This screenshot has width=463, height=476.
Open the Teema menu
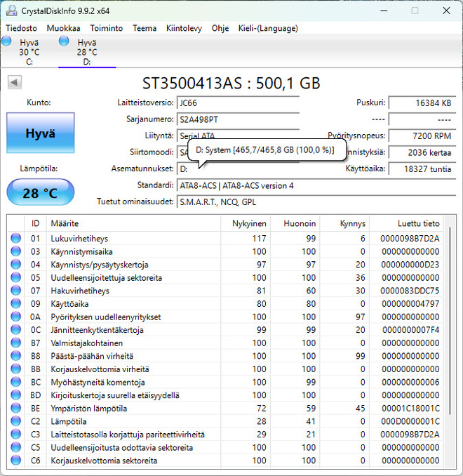(x=145, y=28)
